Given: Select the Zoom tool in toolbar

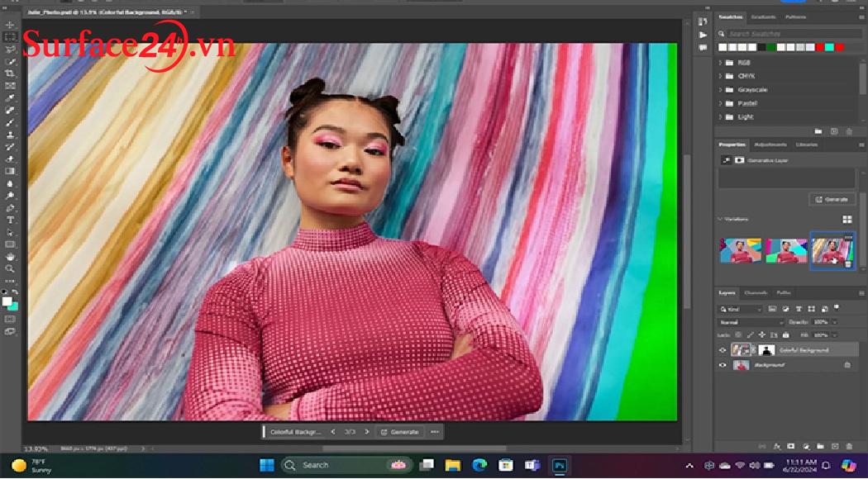Looking at the screenshot, I should (11, 268).
